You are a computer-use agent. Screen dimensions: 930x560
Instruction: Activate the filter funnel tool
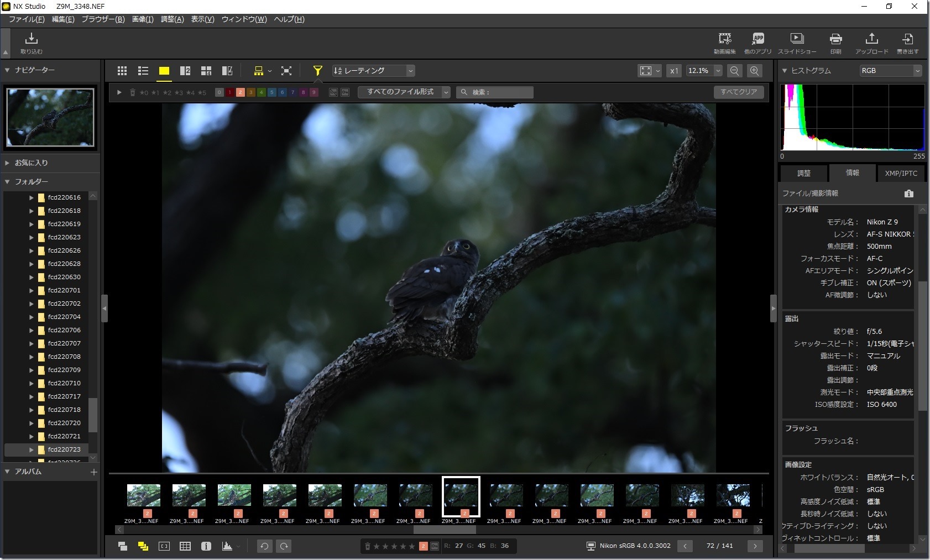[317, 70]
